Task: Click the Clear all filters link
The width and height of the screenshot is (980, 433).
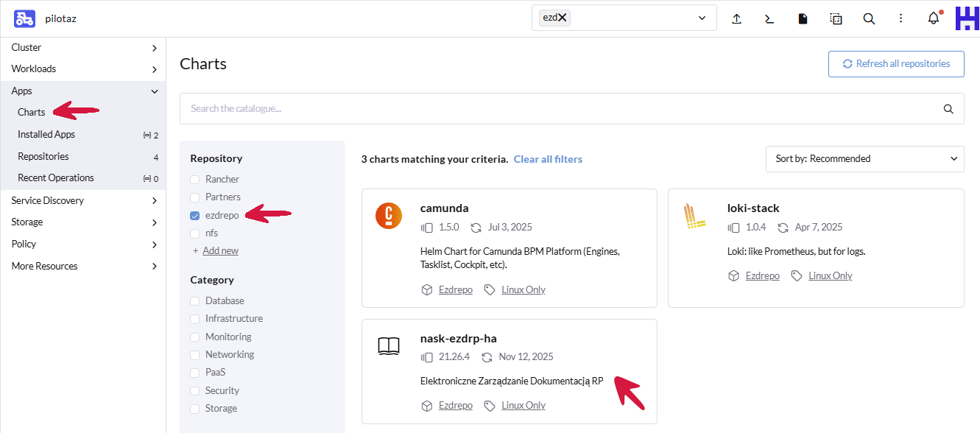Action: point(548,159)
